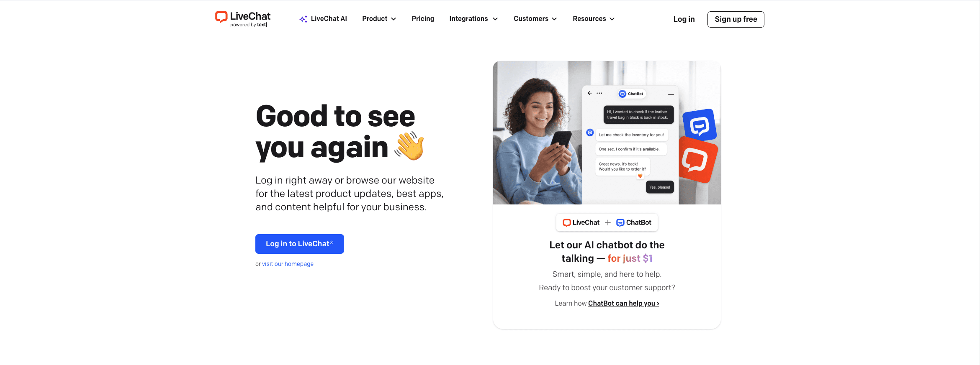Screen dimensions: 980x365
Task: Expand the Product dropdown menu
Action: pos(379,19)
